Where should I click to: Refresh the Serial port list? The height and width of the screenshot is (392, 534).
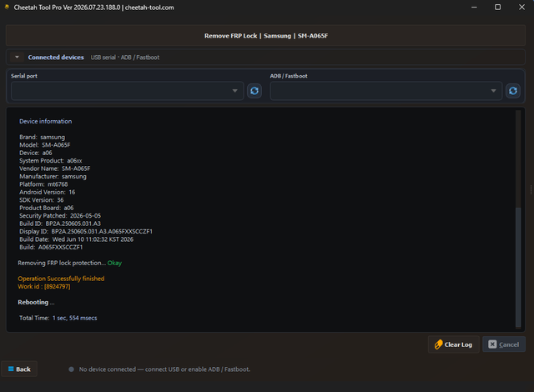coord(254,91)
